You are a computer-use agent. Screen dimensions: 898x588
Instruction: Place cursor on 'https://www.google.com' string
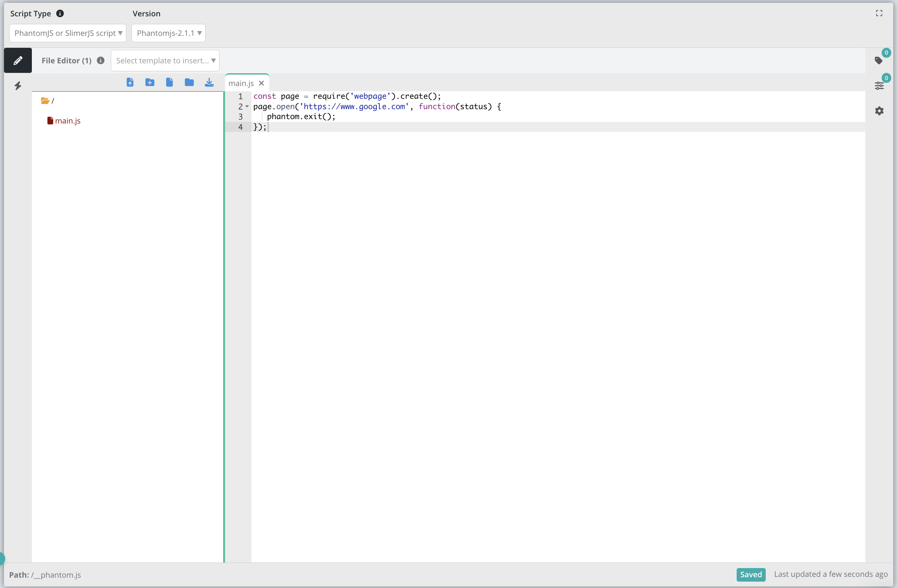354,106
